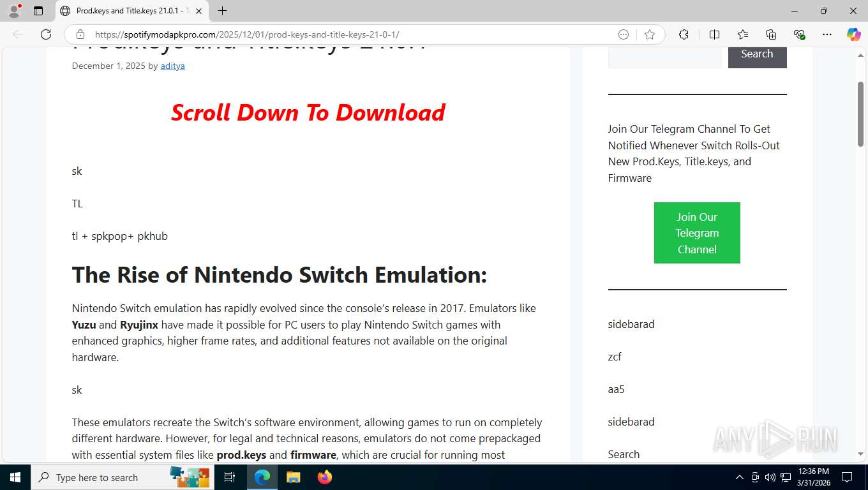
Task: Click the sidebar search input field
Action: 664,56
